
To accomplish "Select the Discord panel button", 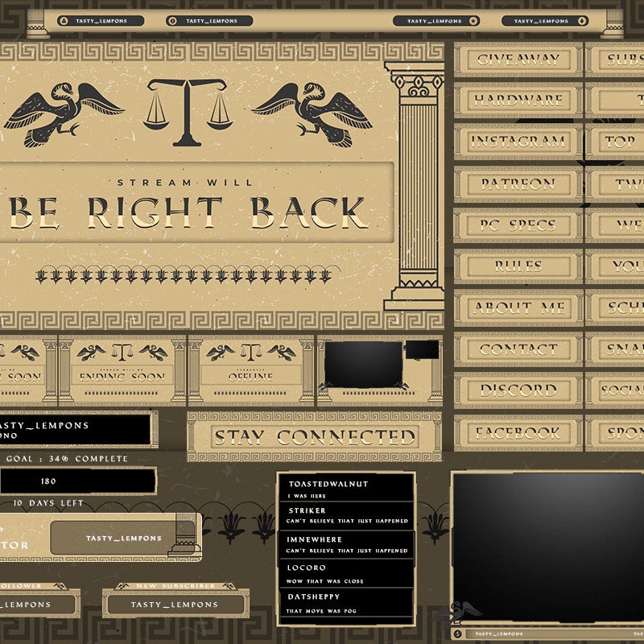I will pyautogui.click(x=518, y=390).
